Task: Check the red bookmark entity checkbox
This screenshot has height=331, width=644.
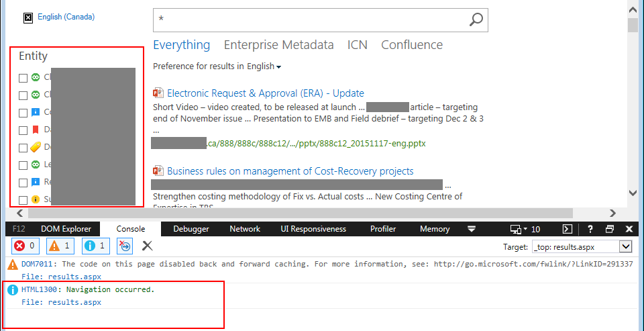Action: pos(23,130)
